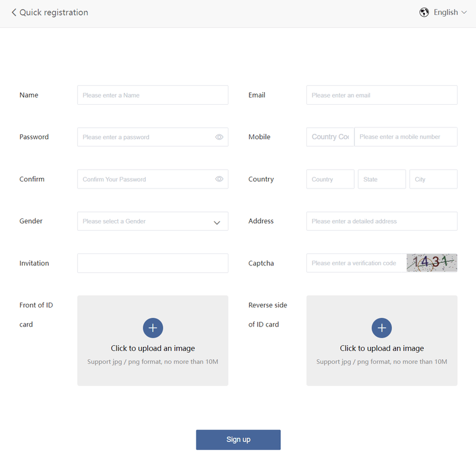Open the Country selection field
The image size is (476, 464).
click(x=330, y=179)
